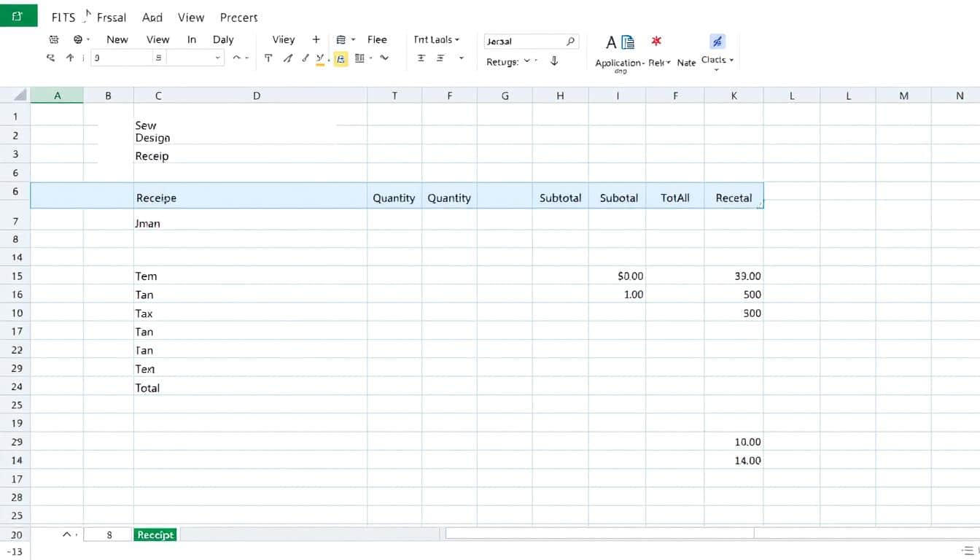The width and height of the screenshot is (980, 560).
Task: Click the cell containing $0.00
Action: (617, 276)
